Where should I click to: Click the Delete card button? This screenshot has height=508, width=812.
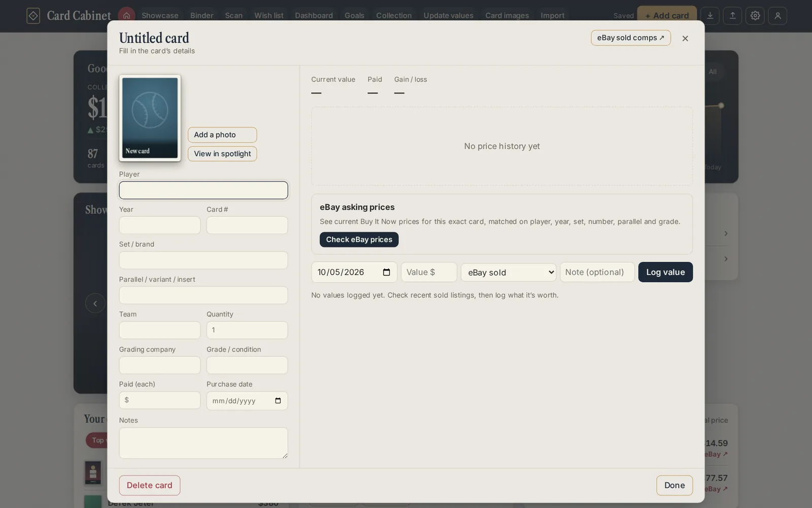point(150,485)
